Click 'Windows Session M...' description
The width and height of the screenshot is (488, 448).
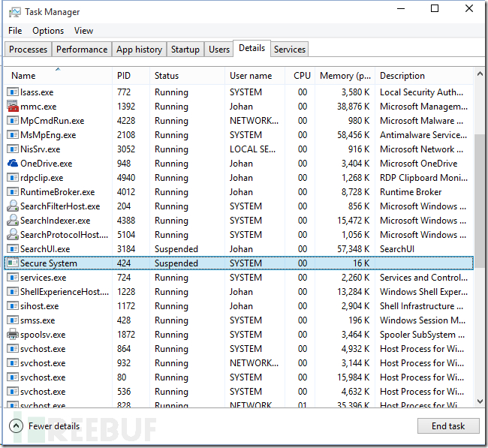pyautogui.click(x=423, y=320)
